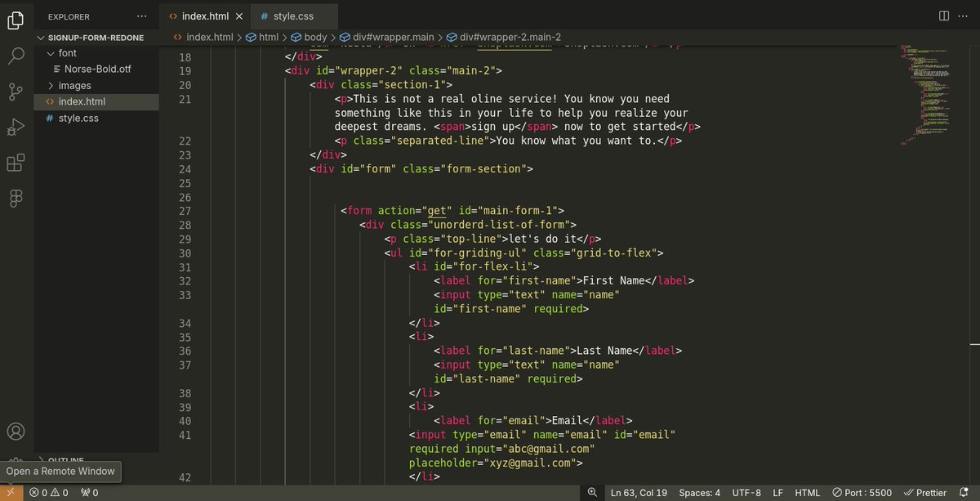Screen dimensions: 980x501
Task: Open the editor More Actions ellipsis
Action: click(x=965, y=16)
